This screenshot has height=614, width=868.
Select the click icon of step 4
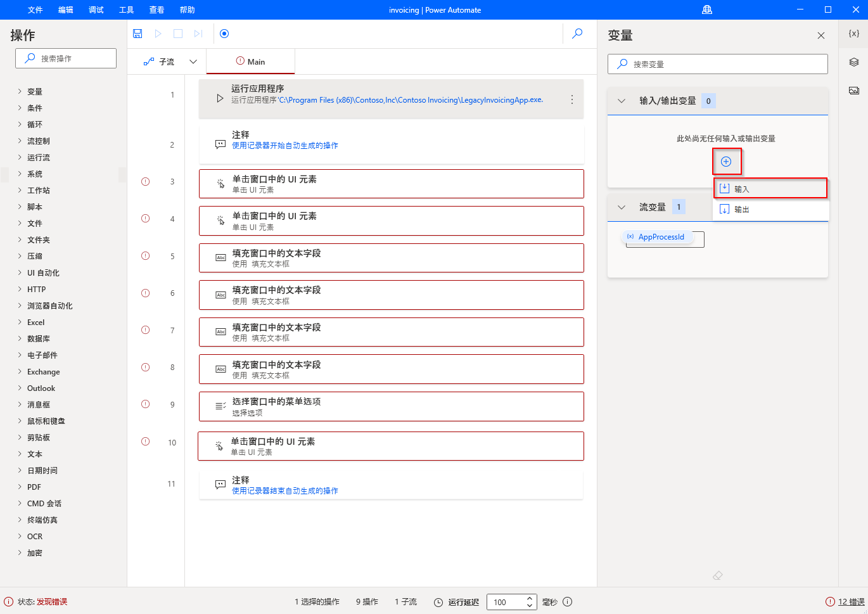click(x=220, y=221)
